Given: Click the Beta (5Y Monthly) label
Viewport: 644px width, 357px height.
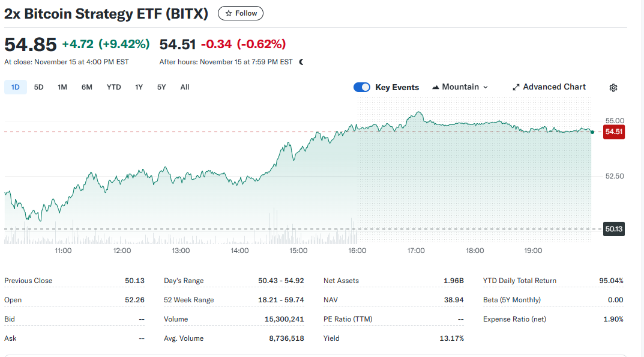Looking at the screenshot, I should [x=512, y=300].
